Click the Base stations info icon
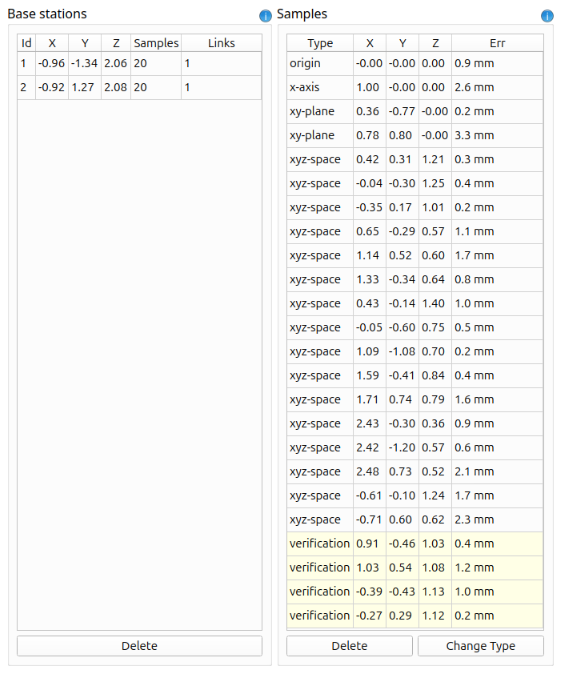Image resolution: width=561 pixels, height=673 pixels. 265,16
